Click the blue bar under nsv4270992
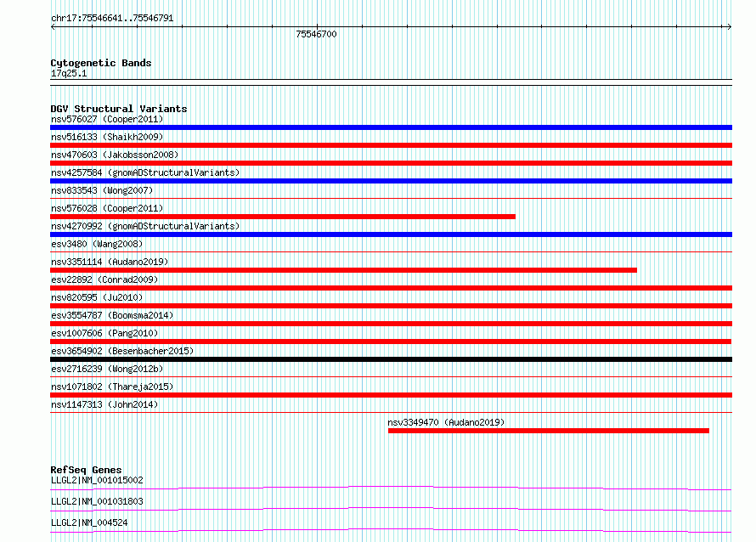Screen dimensions: 756x542 coord(391,234)
